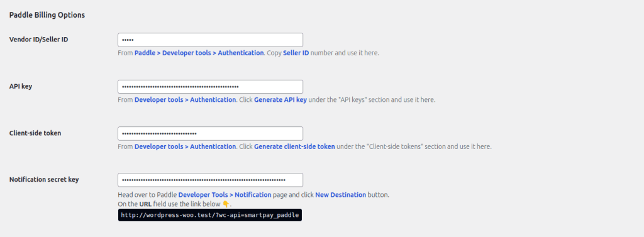This screenshot has width=644, height=237.
Task: Click the Client-side token label text
Action: pos(35,133)
